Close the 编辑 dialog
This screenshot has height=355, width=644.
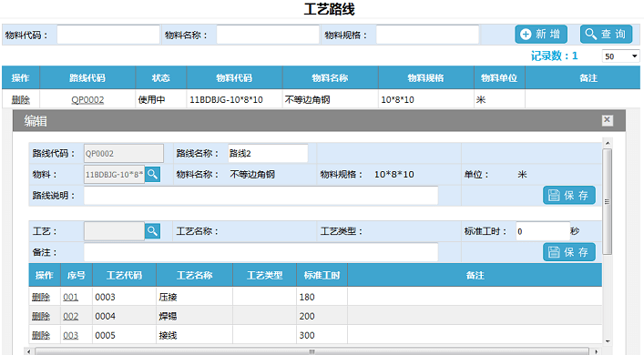pos(607,120)
